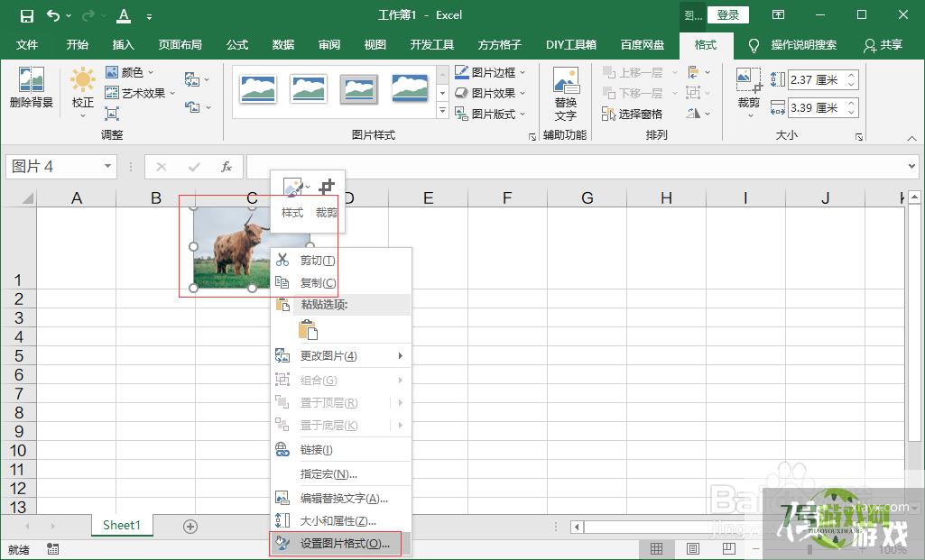Image resolution: width=925 pixels, height=560 pixels.
Task: Switch to the 开发工具 ribbon tab
Action: point(432,45)
